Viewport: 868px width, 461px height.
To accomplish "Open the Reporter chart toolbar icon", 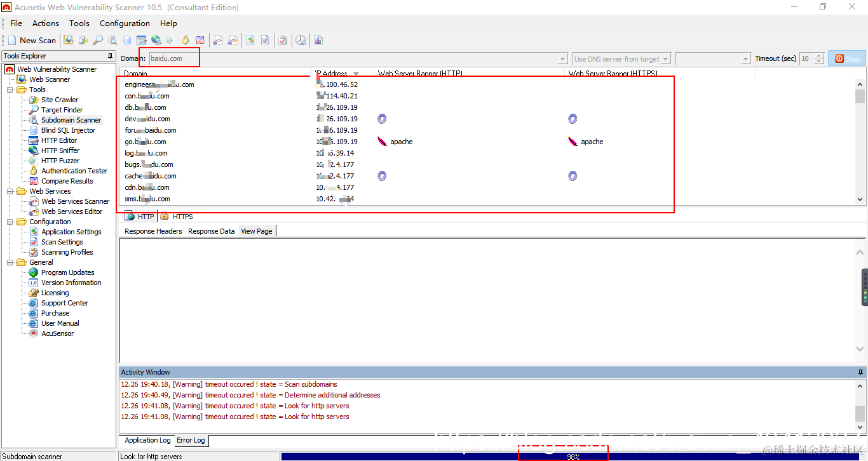I will (x=318, y=40).
